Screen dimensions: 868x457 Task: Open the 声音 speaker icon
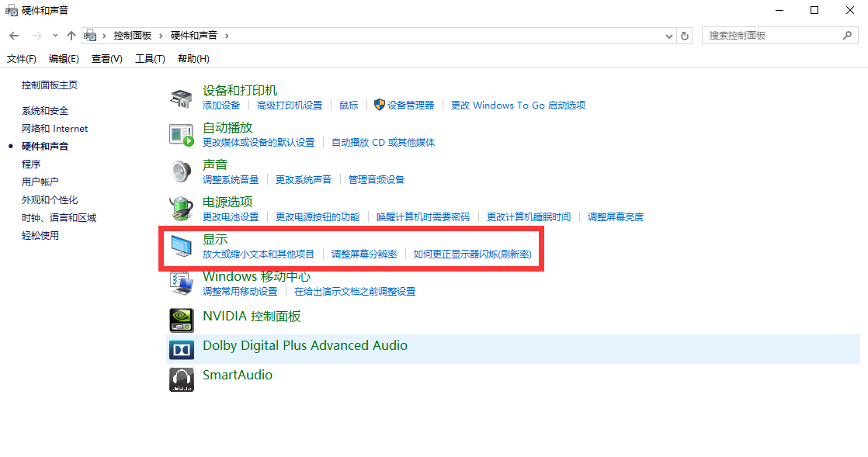[181, 172]
